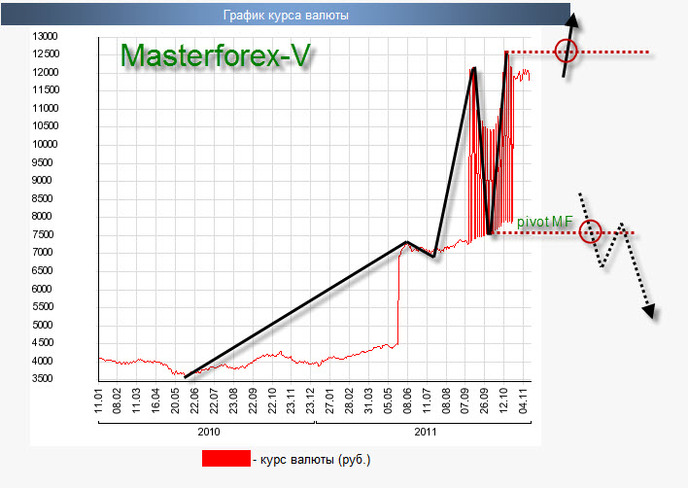Click the 8500 y-axis value
The image size is (688, 488).
(x=42, y=198)
